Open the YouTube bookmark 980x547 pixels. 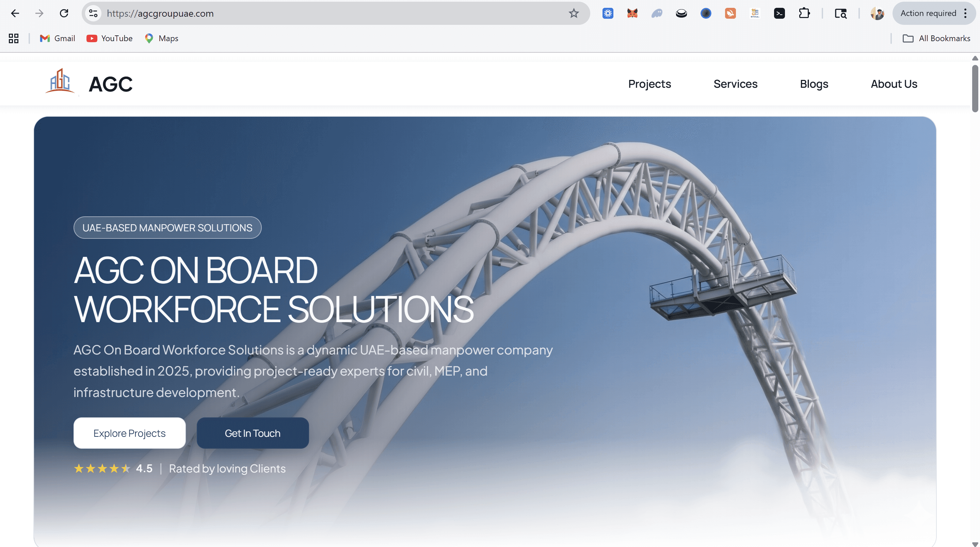(x=110, y=38)
